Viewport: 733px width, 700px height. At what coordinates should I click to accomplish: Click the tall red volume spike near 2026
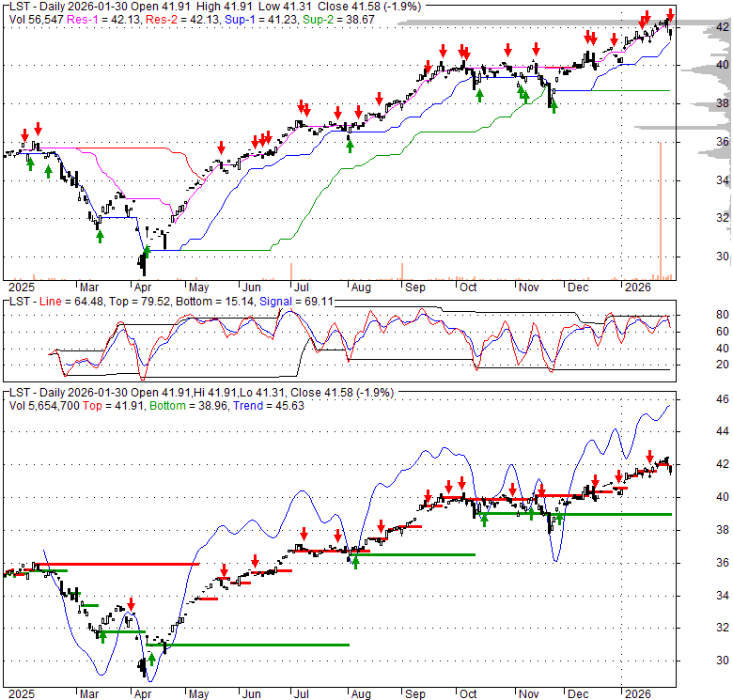[661, 209]
